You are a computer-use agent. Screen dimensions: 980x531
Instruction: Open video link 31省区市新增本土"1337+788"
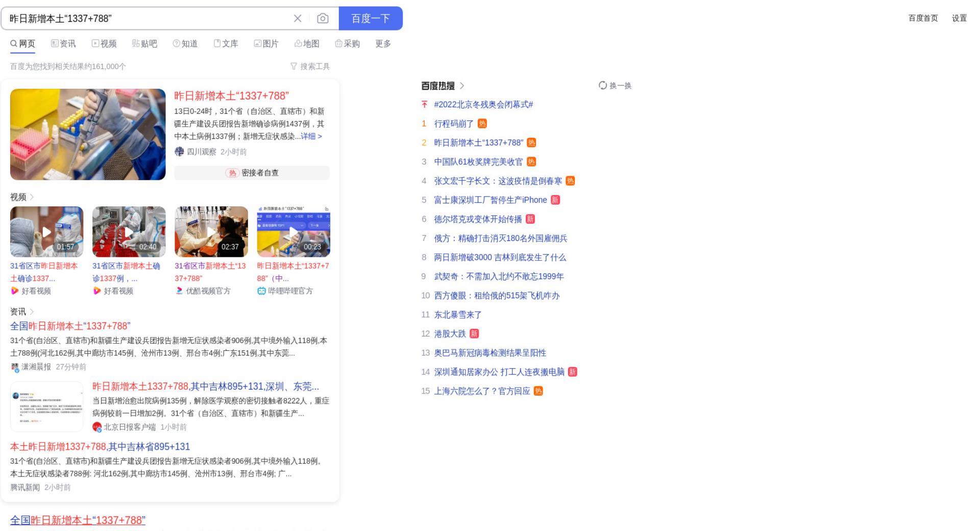coord(210,272)
